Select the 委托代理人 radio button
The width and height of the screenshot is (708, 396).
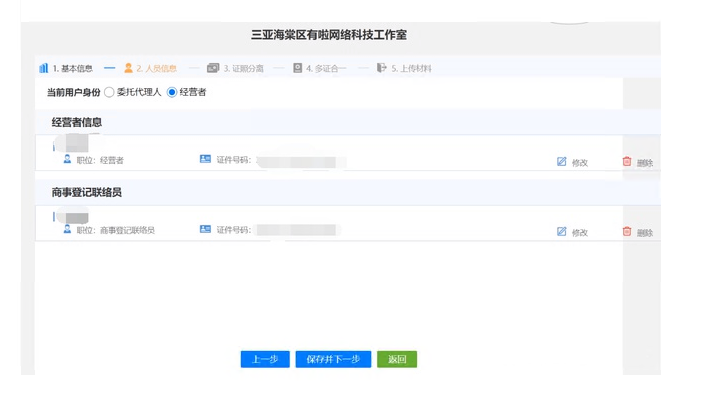tap(109, 92)
